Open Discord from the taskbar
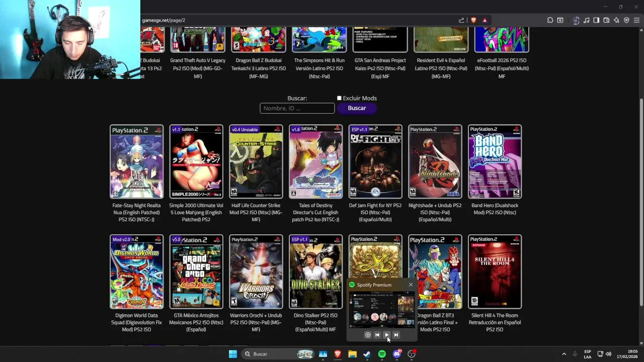The height and width of the screenshot is (362, 644). (397, 354)
